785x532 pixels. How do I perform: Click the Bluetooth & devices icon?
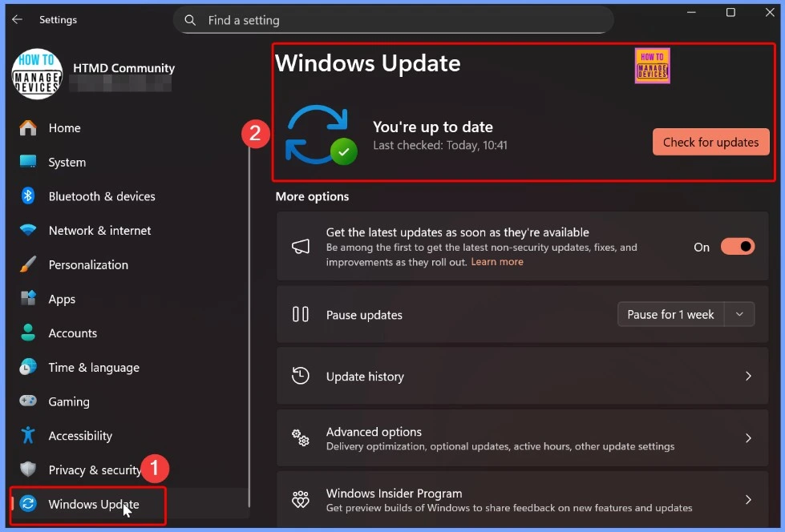coord(29,196)
